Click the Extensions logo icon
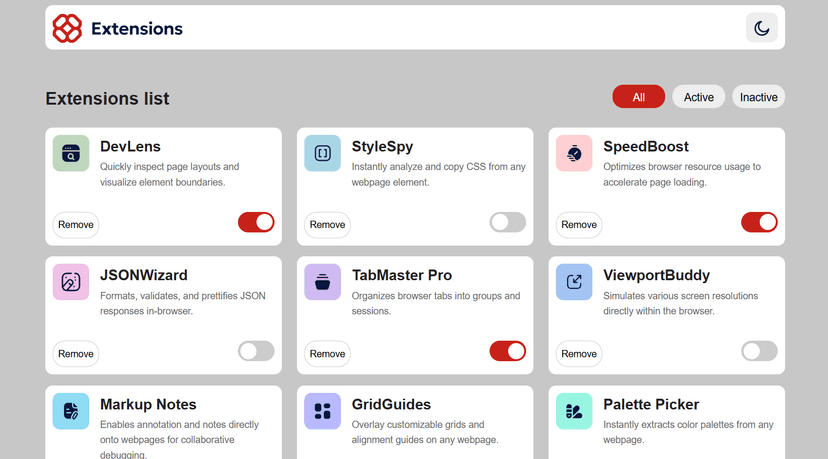Viewport: 828px width, 459px height. pos(67,28)
